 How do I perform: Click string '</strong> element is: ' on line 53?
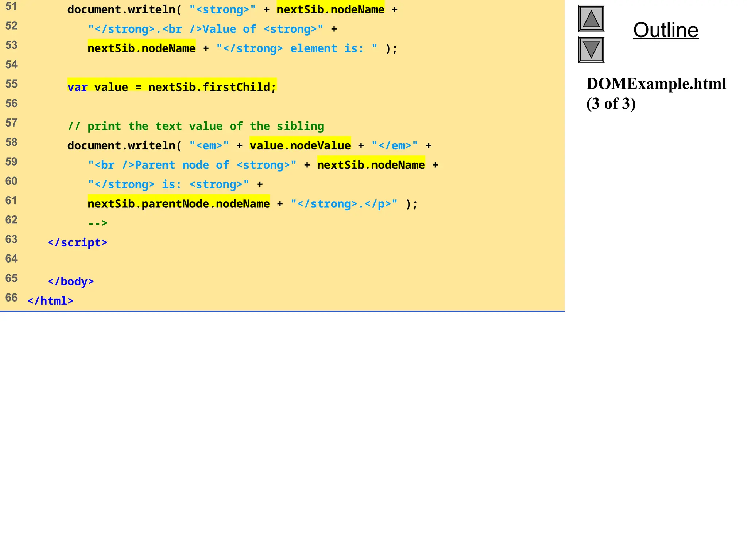(x=297, y=48)
